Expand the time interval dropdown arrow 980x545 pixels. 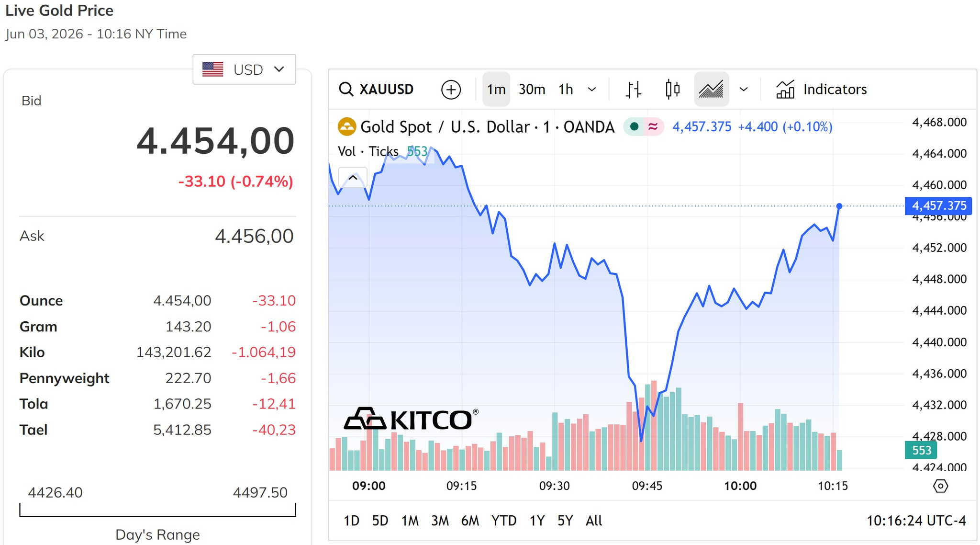tap(592, 90)
